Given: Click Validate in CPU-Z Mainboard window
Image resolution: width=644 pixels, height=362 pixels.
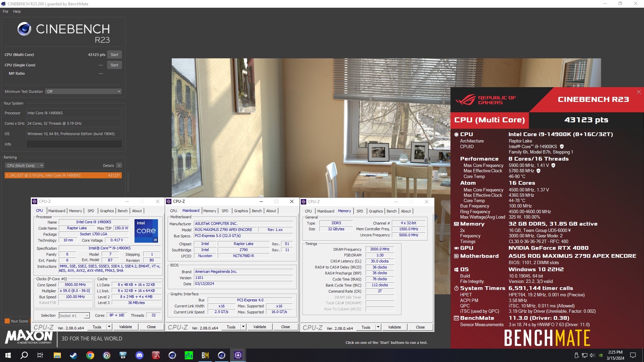Looking at the screenshot, I should (260, 327).
